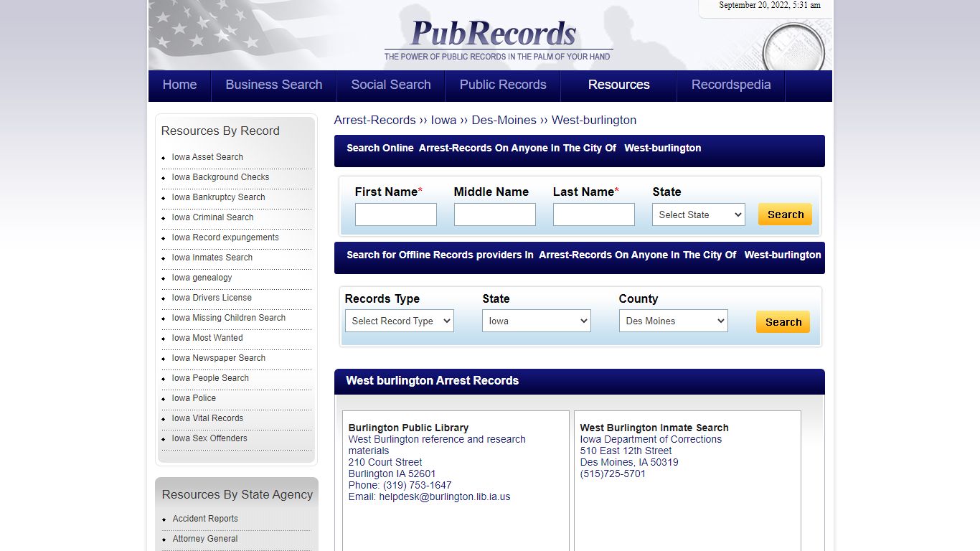Image resolution: width=980 pixels, height=551 pixels.
Task: Open Iowa Most Wanted link
Action: (x=207, y=338)
